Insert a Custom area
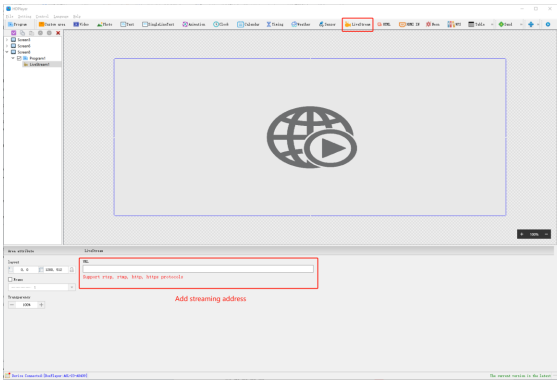The image size is (560, 383). [x=52, y=24]
